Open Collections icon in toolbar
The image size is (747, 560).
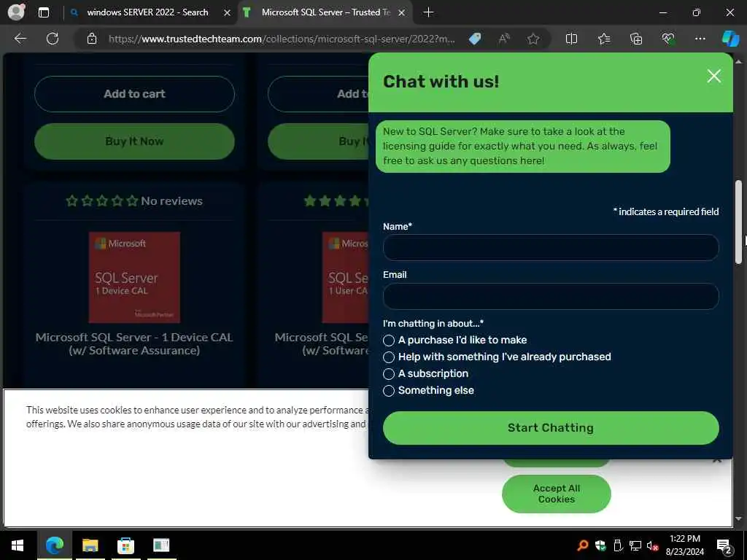[636, 39]
